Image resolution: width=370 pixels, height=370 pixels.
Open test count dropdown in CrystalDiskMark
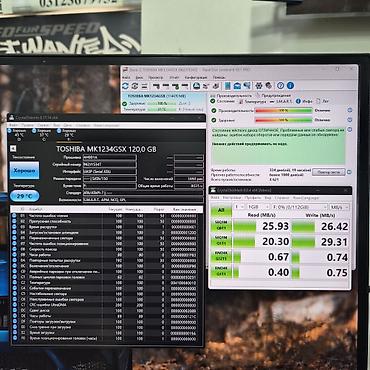coord(239,207)
